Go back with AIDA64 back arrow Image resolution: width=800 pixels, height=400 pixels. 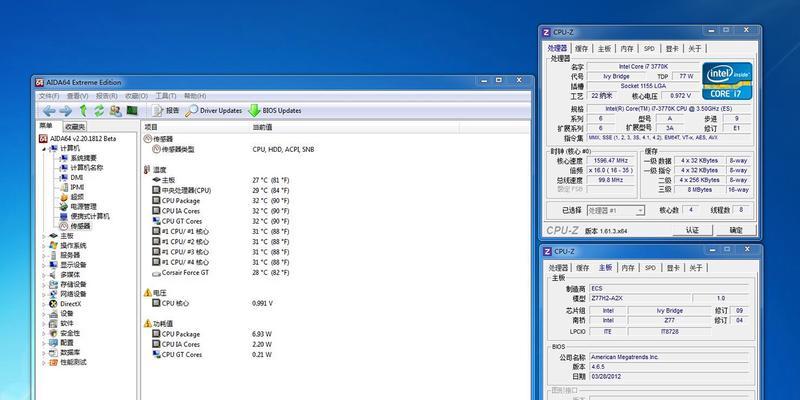(49, 111)
